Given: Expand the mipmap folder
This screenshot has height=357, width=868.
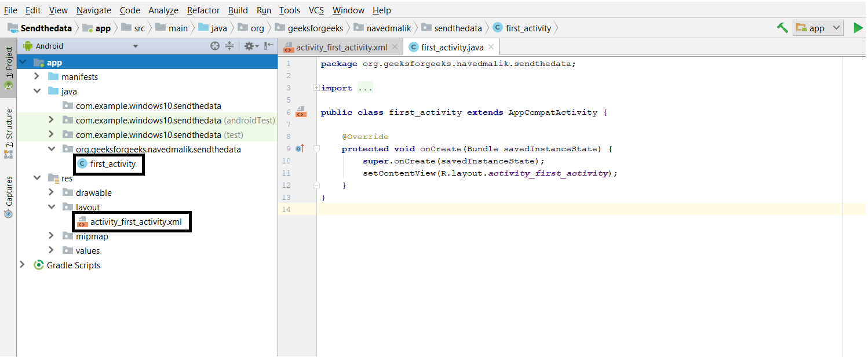Looking at the screenshot, I should (51, 236).
